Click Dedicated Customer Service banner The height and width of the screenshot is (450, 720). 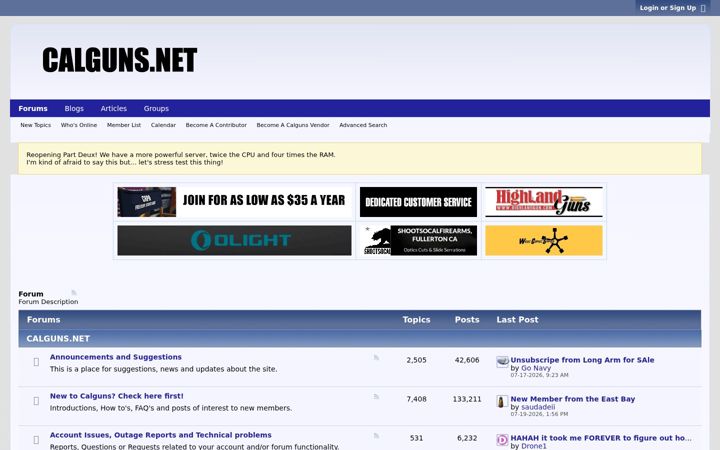tap(418, 202)
